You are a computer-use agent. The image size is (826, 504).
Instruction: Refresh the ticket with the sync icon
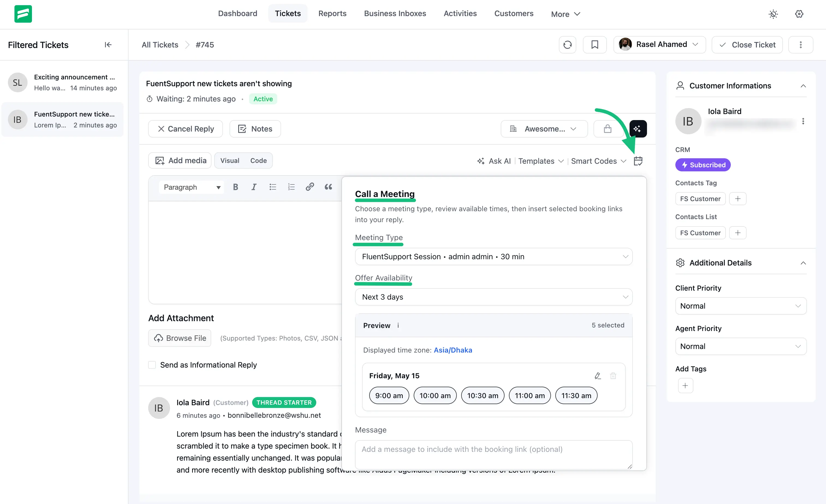tap(568, 44)
